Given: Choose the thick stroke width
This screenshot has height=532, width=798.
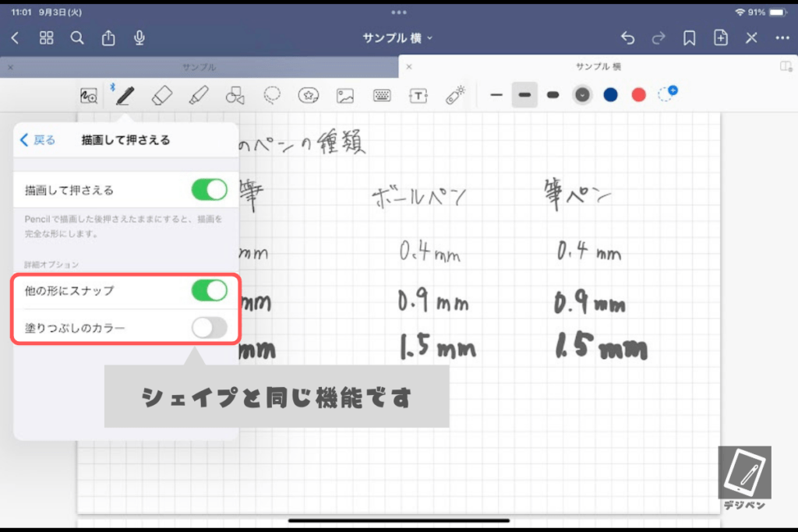Looking at the screenshot, I should tap(553, 94).
